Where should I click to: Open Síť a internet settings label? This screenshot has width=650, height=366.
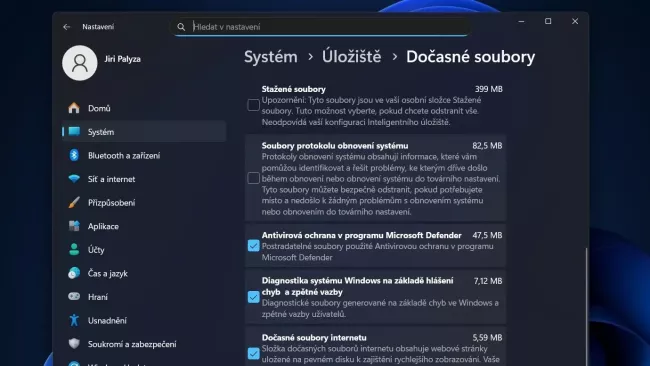click(112, 179)
